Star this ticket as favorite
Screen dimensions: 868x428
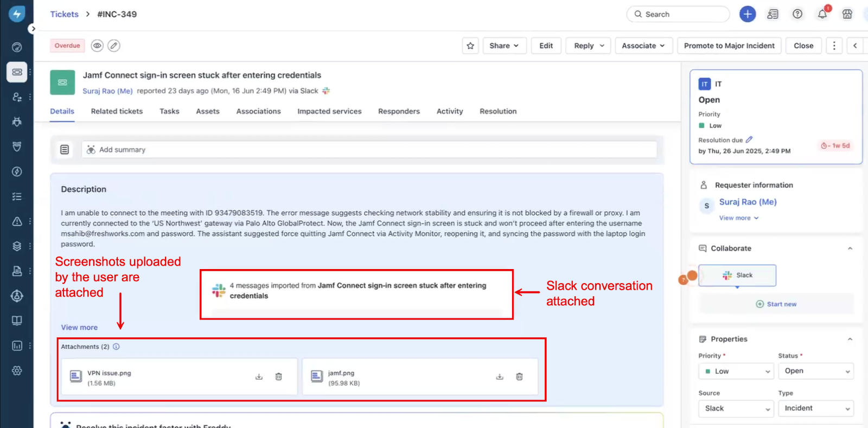[x=470, y=46]
